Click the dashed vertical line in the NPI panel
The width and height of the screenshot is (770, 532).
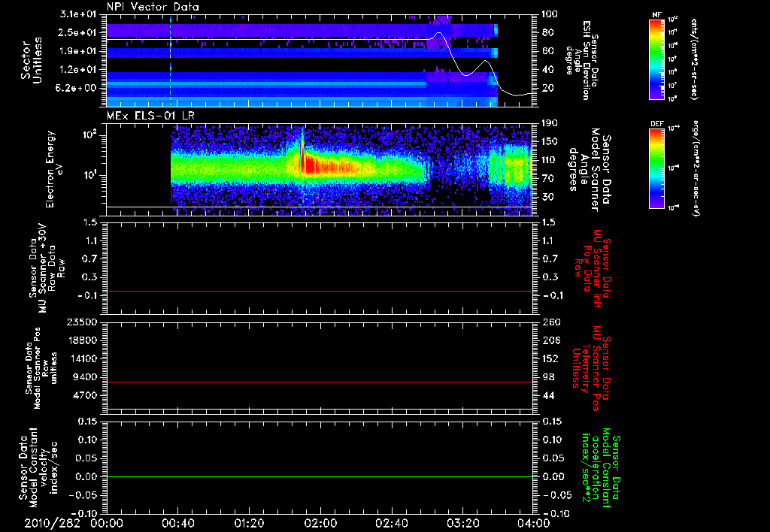coord(171,61)
